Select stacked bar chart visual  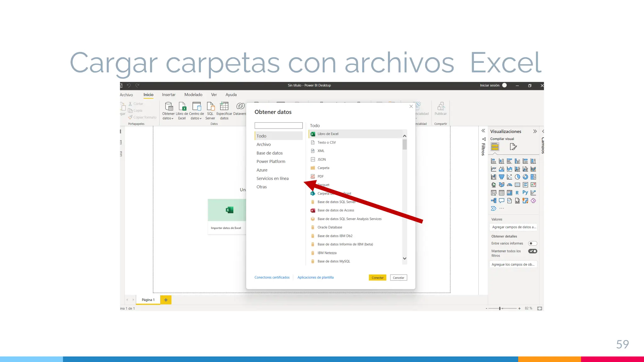[x=494, y=161]
